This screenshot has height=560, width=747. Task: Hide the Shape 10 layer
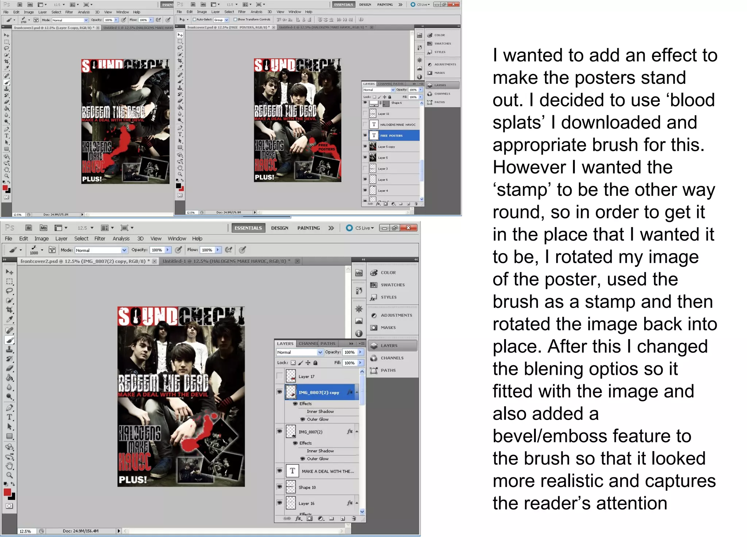click(x=279, y=487)
